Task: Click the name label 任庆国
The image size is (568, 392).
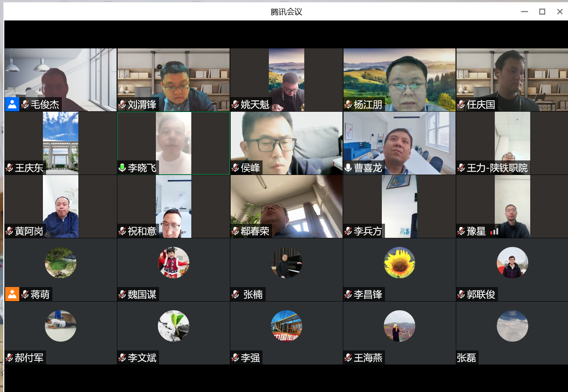Action: pyautogui.click(x=481, y=105)
